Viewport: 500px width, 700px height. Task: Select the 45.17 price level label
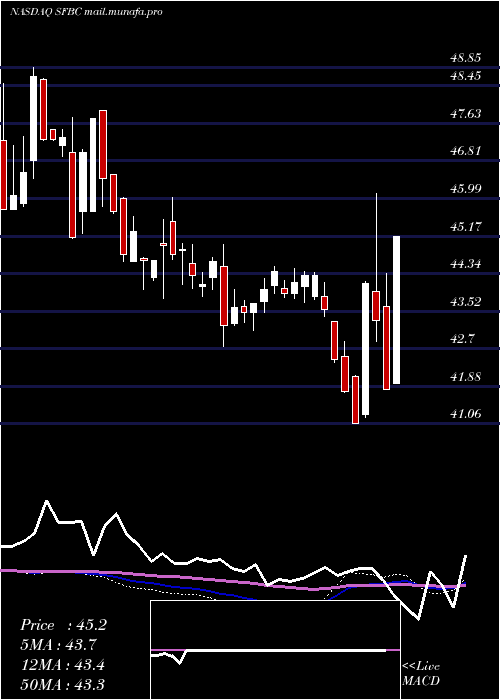click(x=466, y=226)
